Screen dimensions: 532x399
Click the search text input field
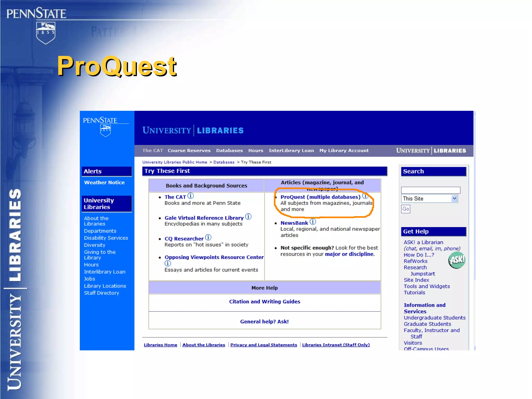[431, 190]
